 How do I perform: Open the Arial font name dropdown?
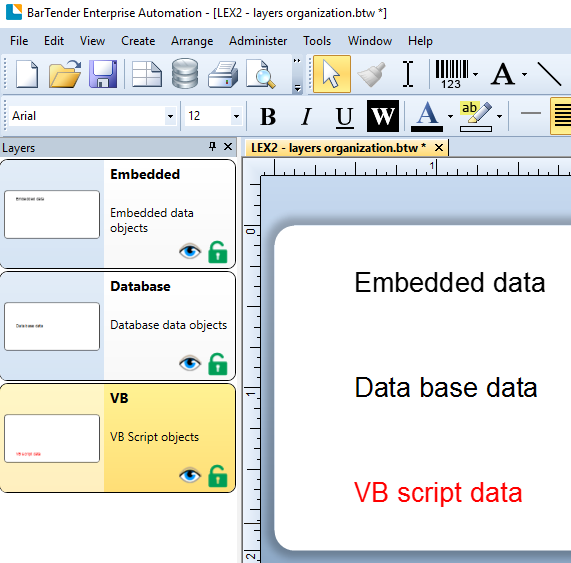click(x=170, y=116)
